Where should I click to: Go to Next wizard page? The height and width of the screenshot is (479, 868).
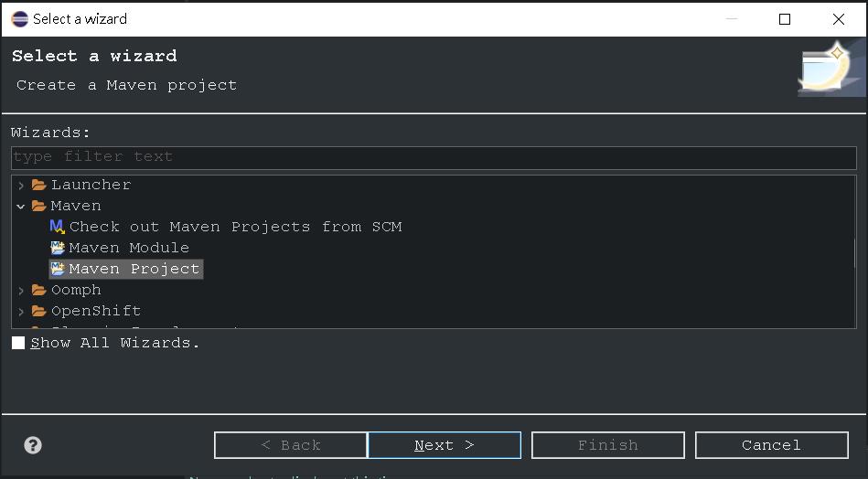(x=445, y=445)
